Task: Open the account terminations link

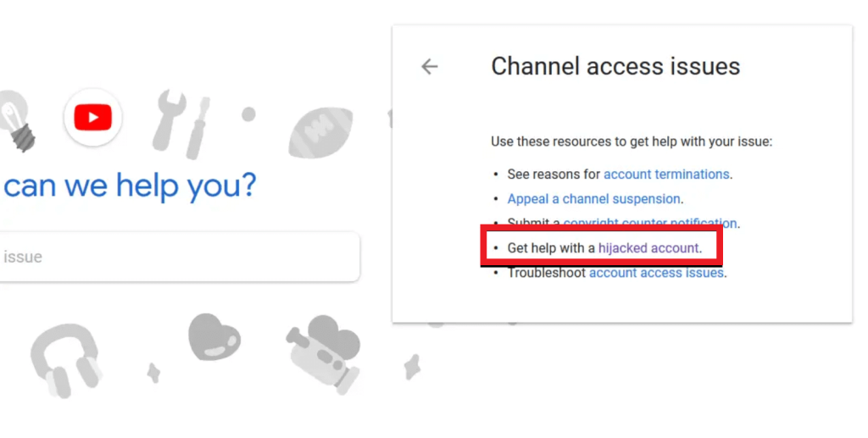Action: [665, 175]
